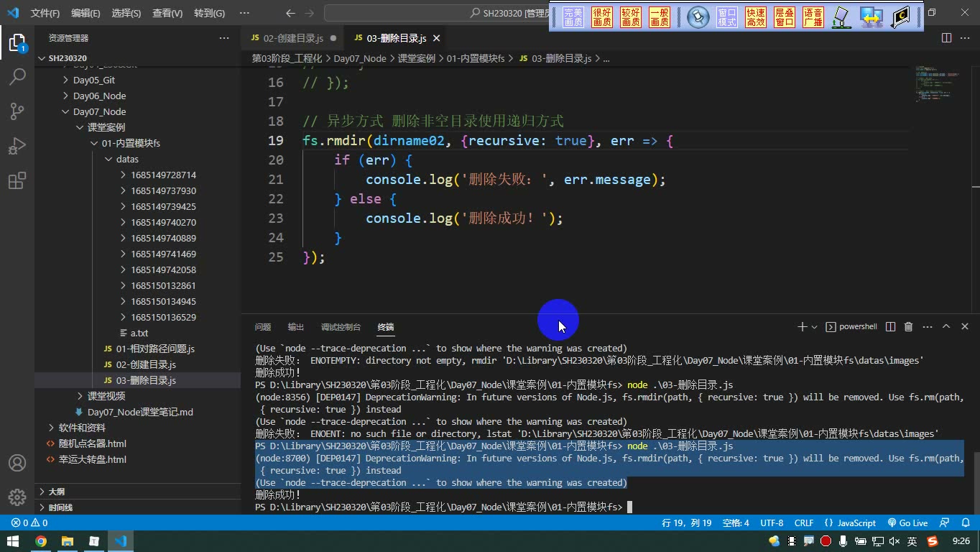This screenshot has width=980, height=552.
Task: Open the Run and Debug view
Action: coord(17,146)
